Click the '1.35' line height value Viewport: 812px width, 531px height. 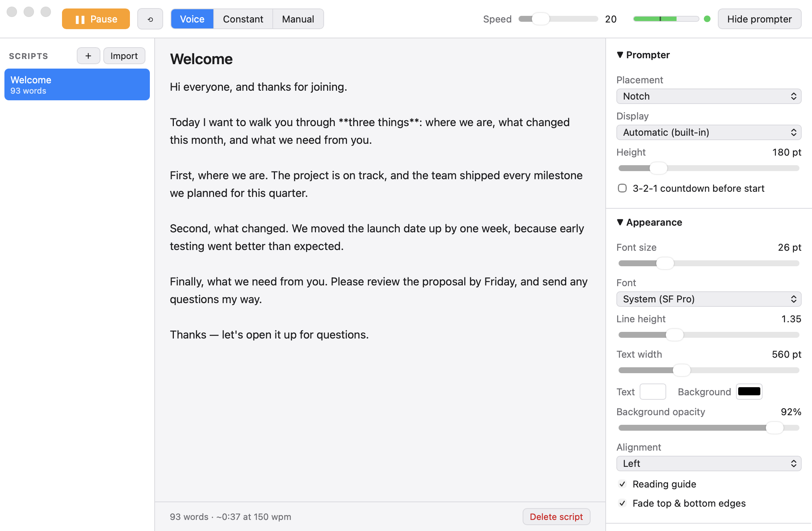[791, 319]
